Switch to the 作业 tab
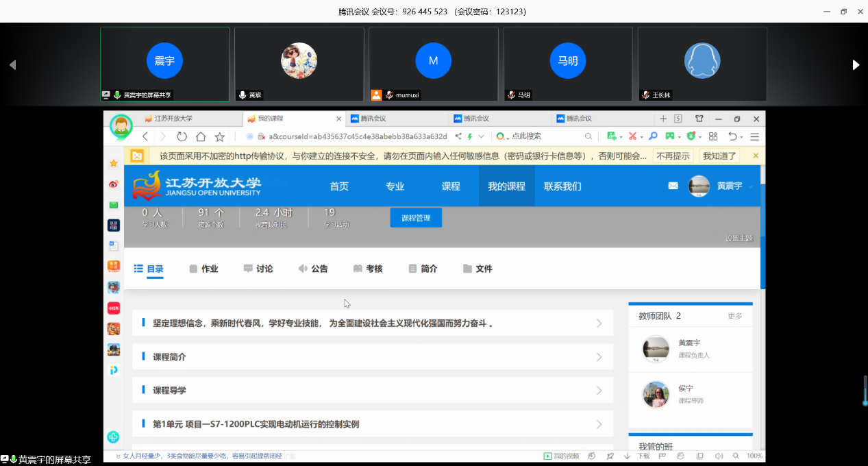This screenshot has width=868, height=466. click(x=203, y=269)
